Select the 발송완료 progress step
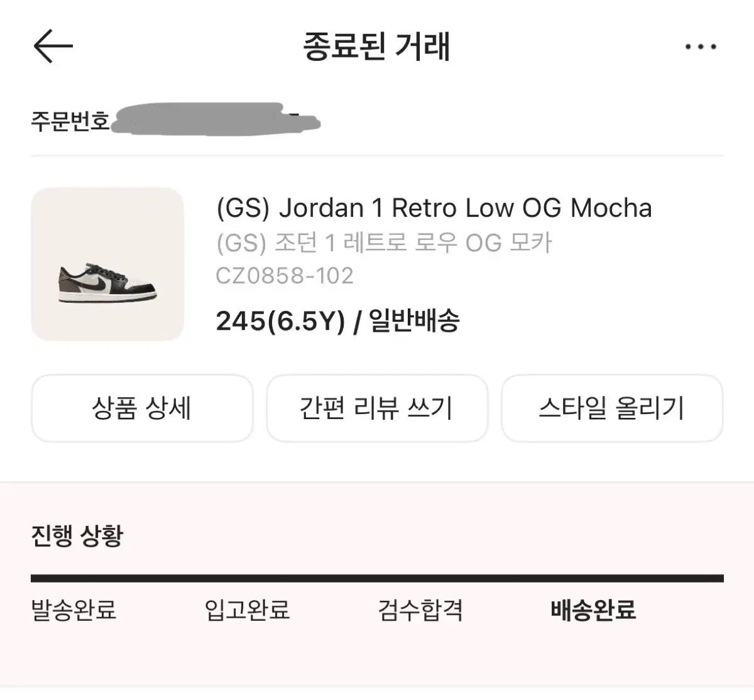Image resolution: width=754 pixels, height=700 pixels. pyautogui.click(x=74, y=610)
